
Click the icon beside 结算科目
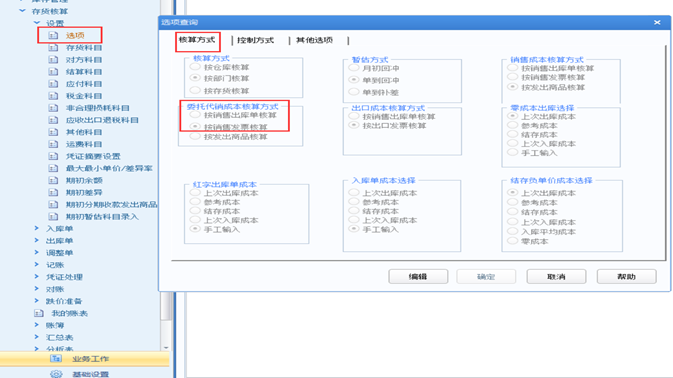(53, 72)
